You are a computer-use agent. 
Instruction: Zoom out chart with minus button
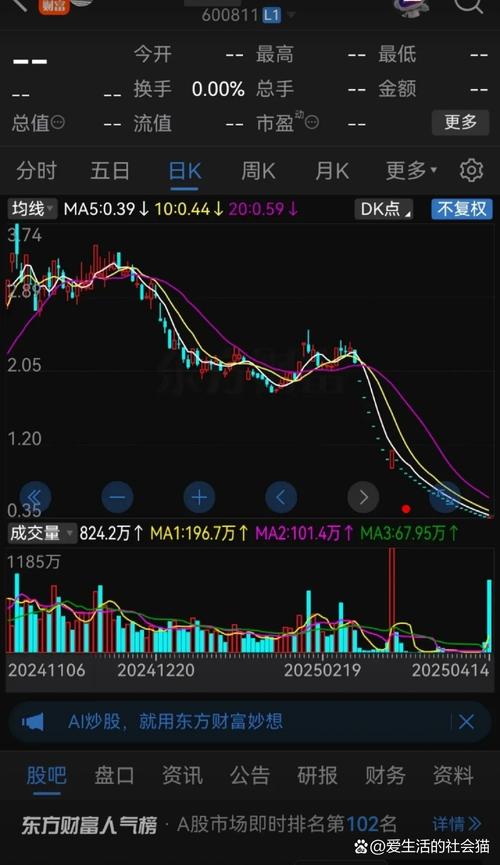point(117,497)
